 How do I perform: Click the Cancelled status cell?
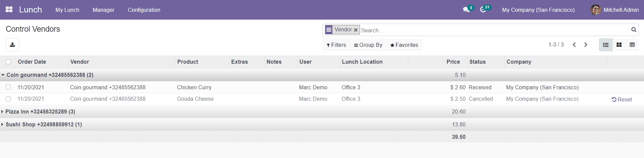click(481, 99)
